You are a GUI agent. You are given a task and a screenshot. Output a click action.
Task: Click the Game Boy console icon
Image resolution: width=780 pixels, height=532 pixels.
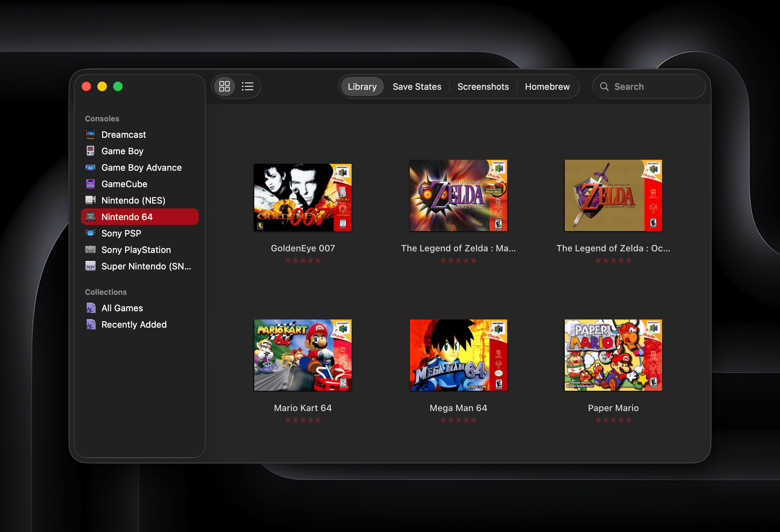tap(90, 151)
